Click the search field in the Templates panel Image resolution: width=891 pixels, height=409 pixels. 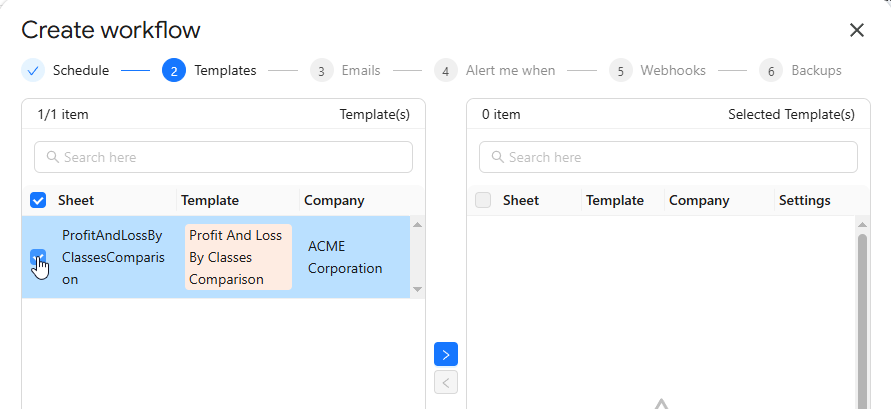(x=223, y=157)
